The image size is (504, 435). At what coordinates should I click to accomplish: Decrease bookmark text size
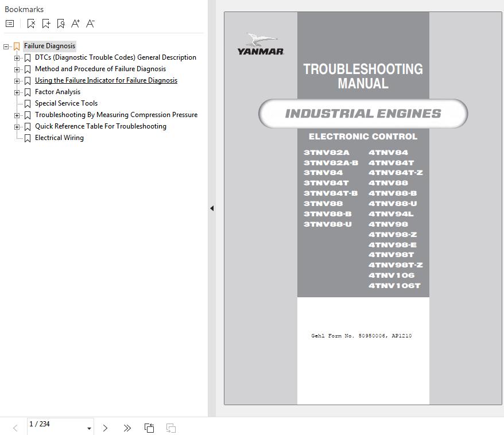coord(90,24)
